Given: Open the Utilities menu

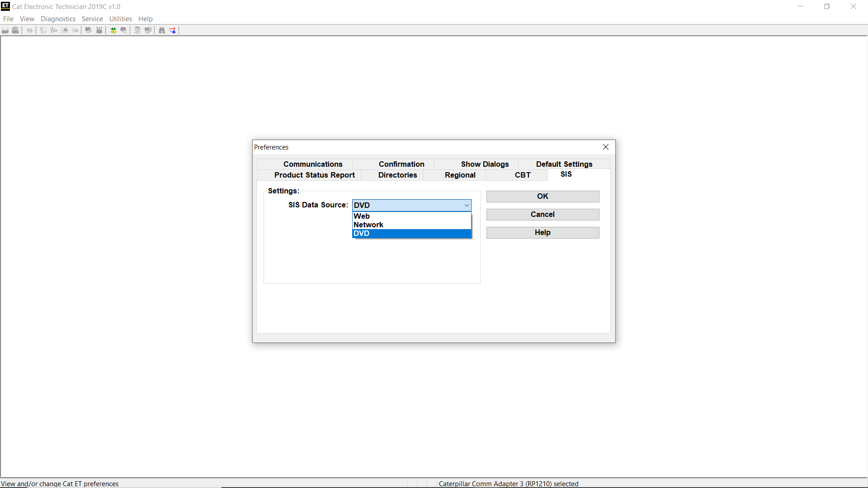Looking at the screenshot, I should click(x=121, y=19).
